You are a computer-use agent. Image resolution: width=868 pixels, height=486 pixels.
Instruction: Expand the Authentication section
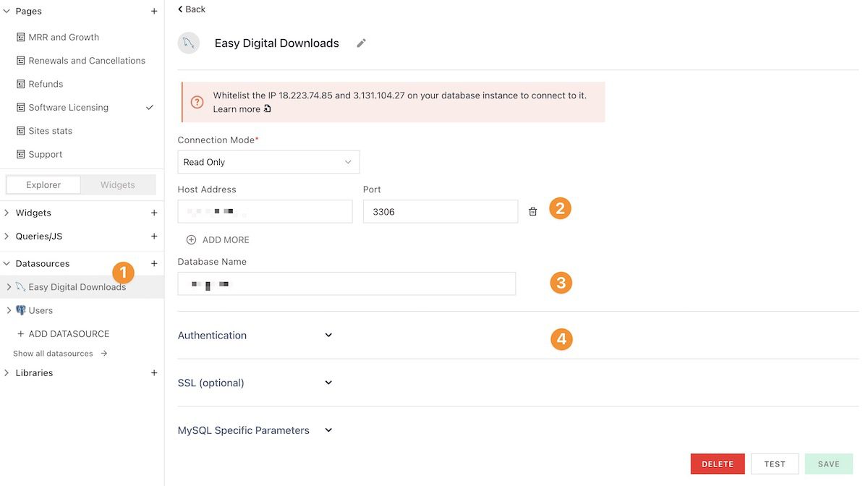click(255, 336)
